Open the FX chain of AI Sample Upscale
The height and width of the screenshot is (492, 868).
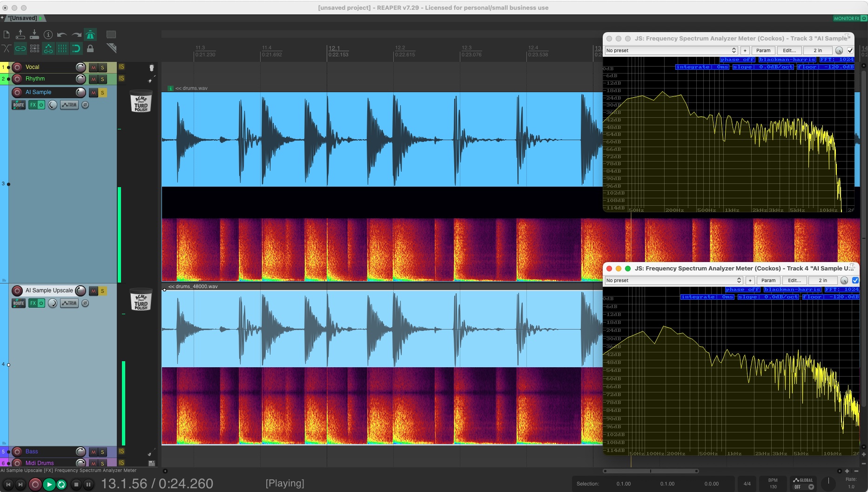33,303
